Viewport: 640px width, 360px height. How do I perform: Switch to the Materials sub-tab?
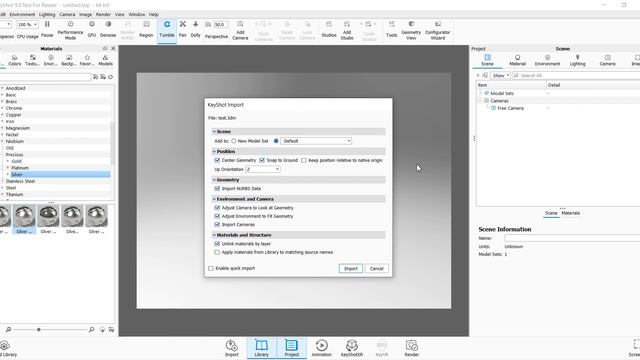tap(571, 213)
